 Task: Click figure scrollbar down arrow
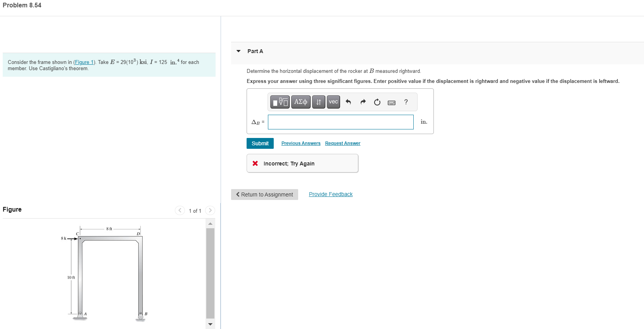tap(210, 324)
